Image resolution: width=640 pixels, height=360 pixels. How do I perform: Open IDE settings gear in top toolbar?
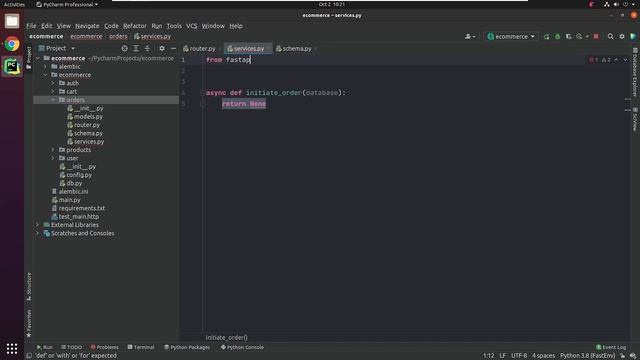tap(622, 36)
